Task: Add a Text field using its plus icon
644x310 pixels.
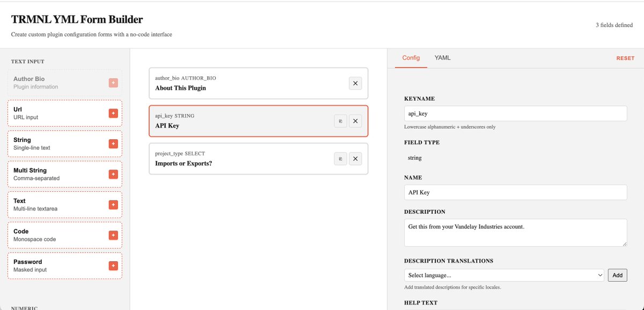Action: [113, 205]
